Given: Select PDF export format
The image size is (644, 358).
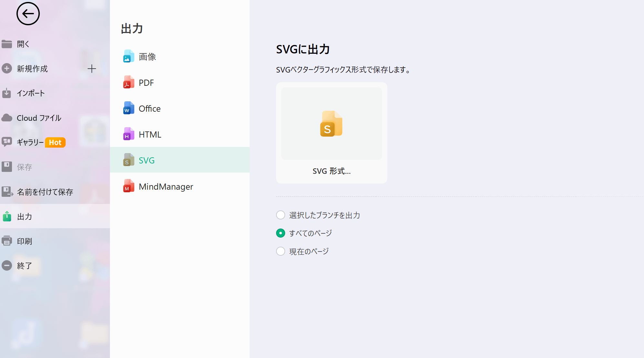Looking at the screenshot, I should point(180,83).
